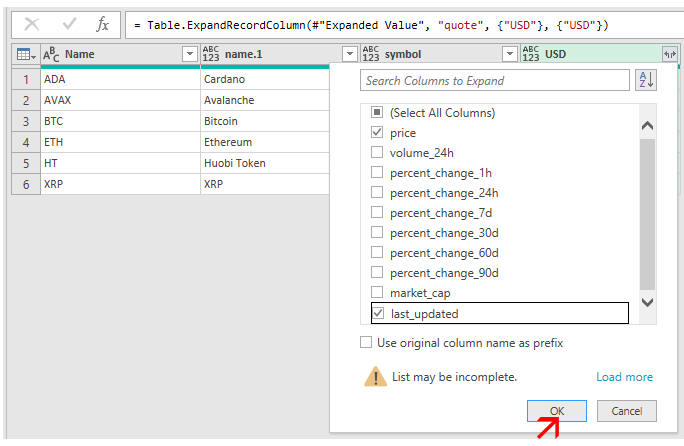Click the fx insert function icon
This screenshot has width=684, height=446.
pyautogui.click(x=102, y=24)
